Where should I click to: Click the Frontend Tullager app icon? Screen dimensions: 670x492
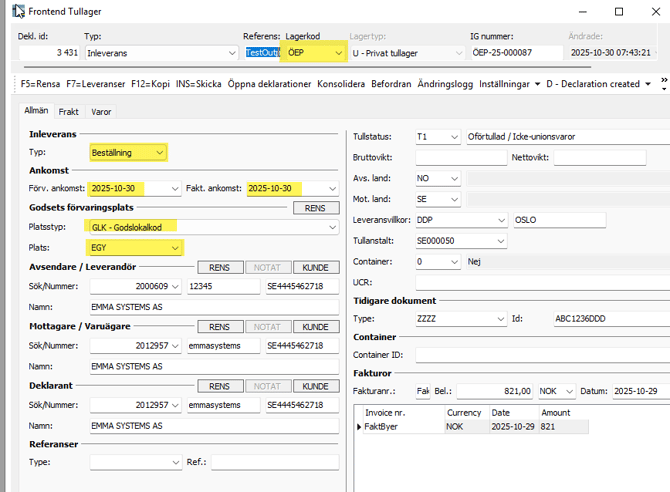point(17,12)
